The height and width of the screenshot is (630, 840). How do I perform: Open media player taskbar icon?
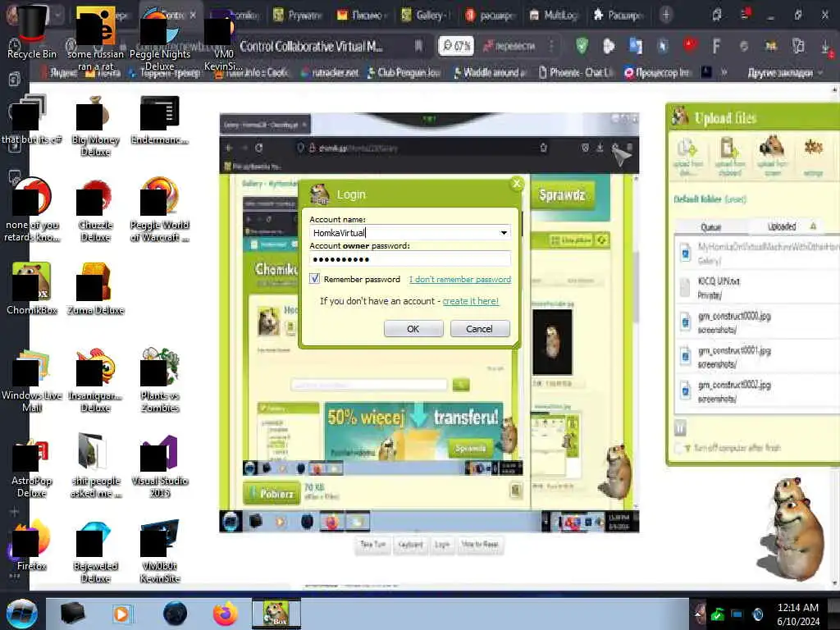(121, 614)
